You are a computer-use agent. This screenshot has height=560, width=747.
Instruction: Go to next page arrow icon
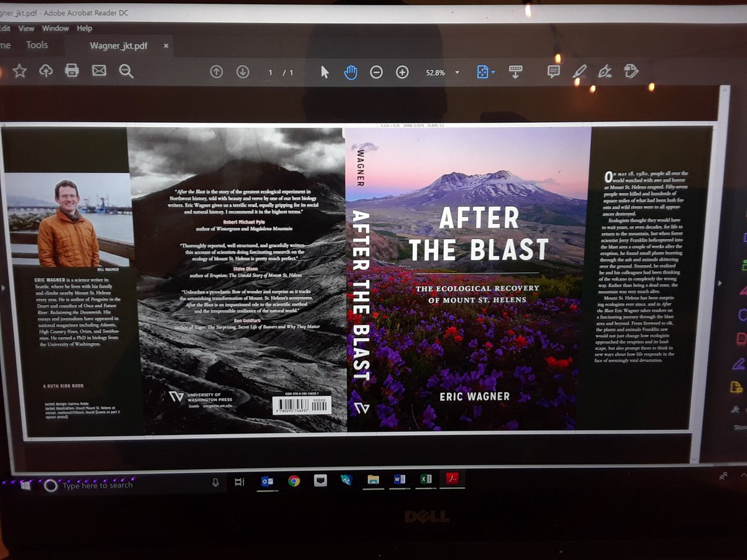[x=243, y=72]
